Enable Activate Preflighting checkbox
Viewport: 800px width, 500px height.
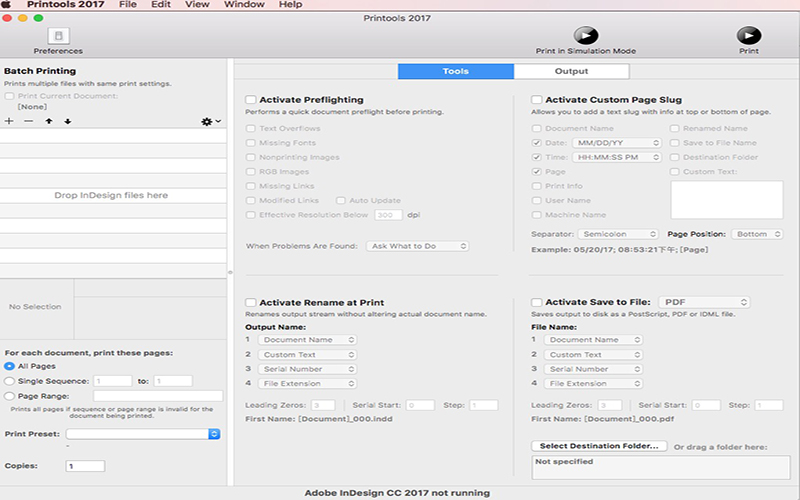(x=251, y=99)
